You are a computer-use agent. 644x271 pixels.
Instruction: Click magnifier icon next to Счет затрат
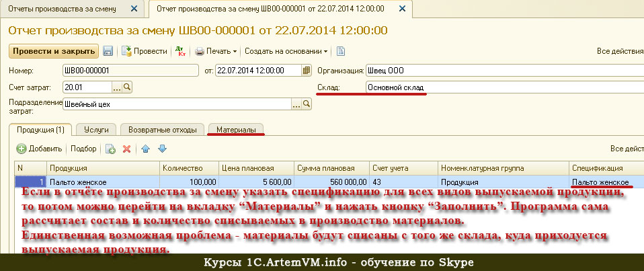point(127,87)
